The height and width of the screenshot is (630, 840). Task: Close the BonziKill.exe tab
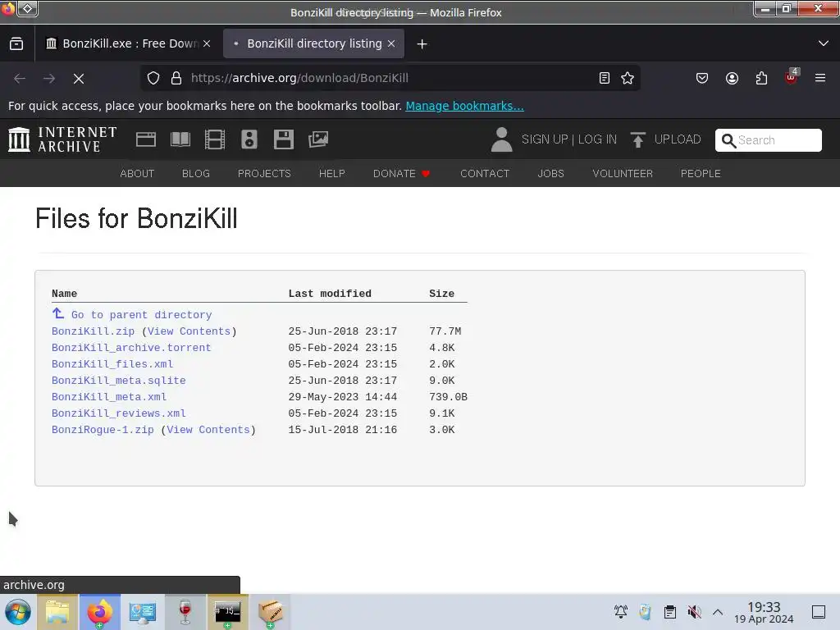click(x=207, y=44)
